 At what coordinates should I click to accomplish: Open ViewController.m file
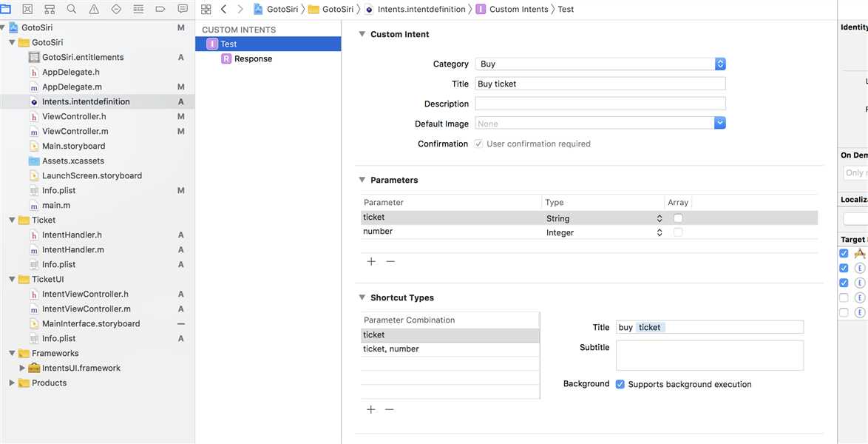pyautogui.click(x=75, y=132)
